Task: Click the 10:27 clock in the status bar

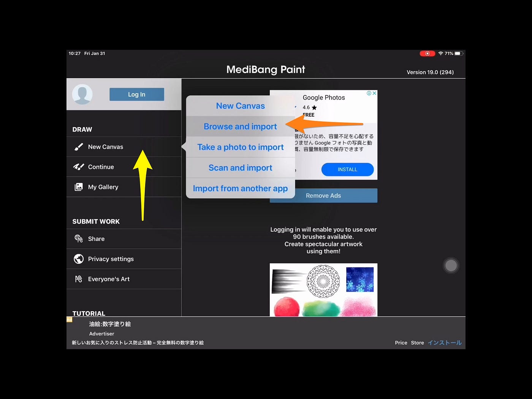Action: tap(74, 54)
